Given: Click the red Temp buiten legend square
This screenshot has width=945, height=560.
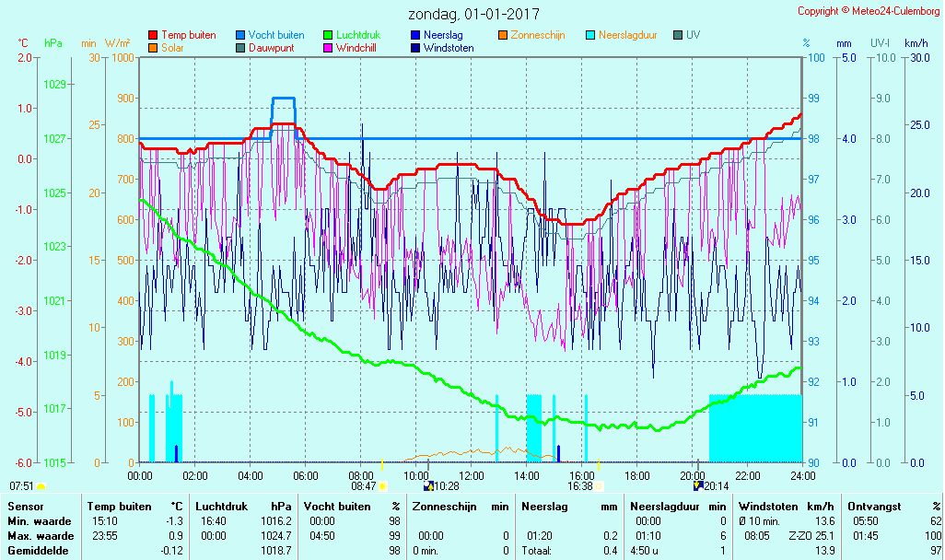Looking at the screenshot, I should (x=153, y=35).
